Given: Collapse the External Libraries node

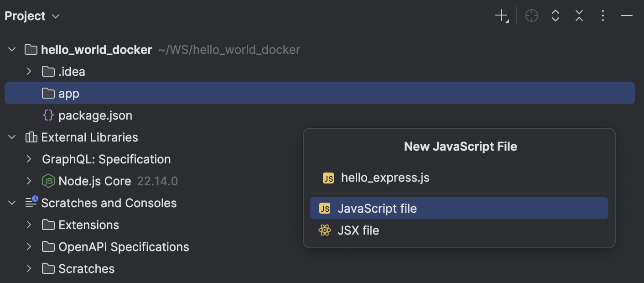Looking at the screenshot, I should [x=12, y=137].
